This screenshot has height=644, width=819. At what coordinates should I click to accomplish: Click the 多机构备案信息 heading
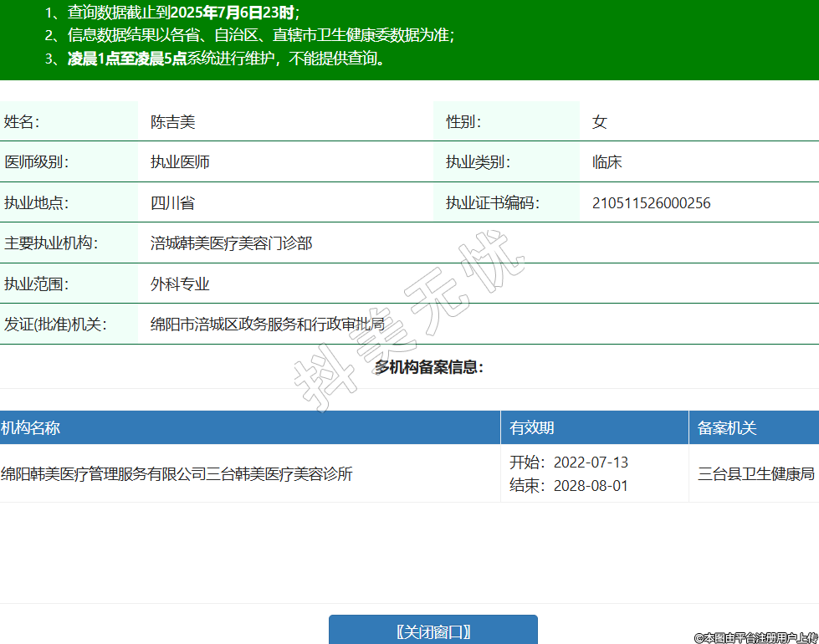click(x=428, y=367)
